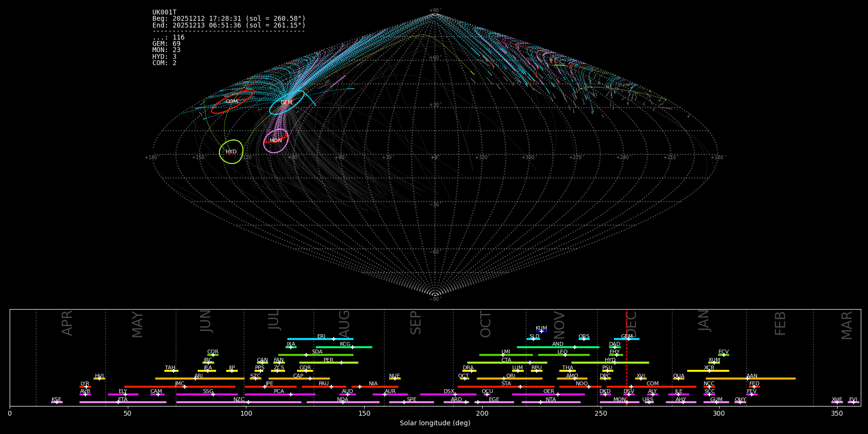Click the Solar longitude axis label
The width and height of the screenshot is (868, 434).
(434, 423)
